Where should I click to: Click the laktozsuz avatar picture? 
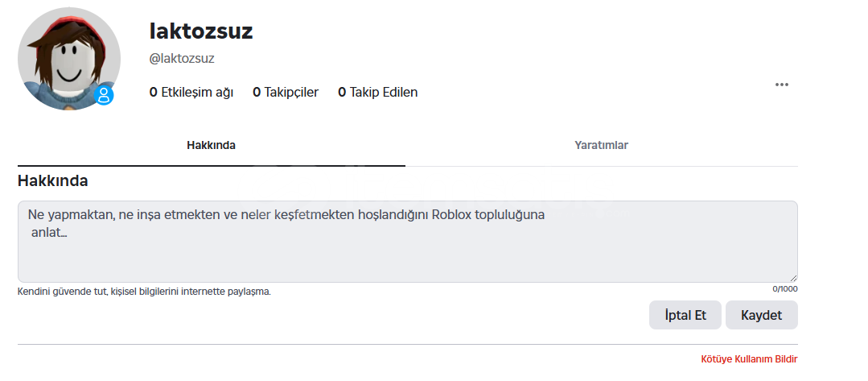[x=68, y=59]
